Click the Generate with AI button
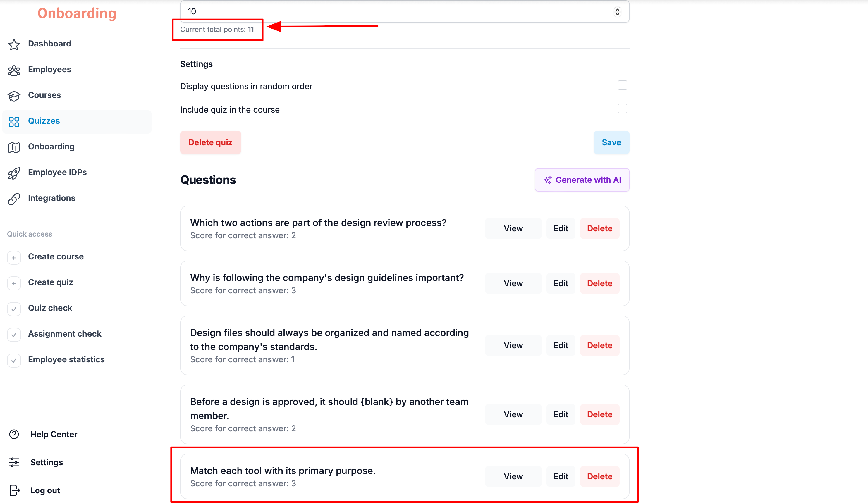The image size is (868, 503). 582,180
